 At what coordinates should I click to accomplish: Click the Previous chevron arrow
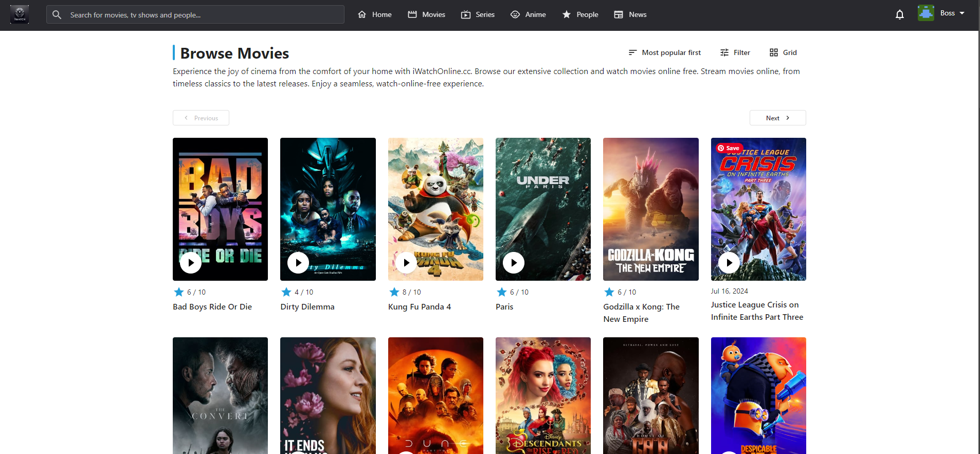pos(186,118)
